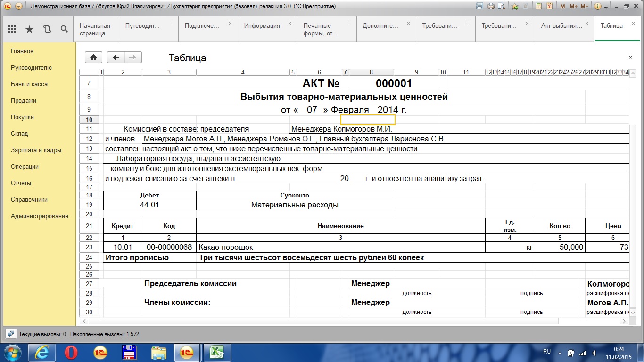This screenshot has width=644, height=362.
Task: Open the Банк и касса section
Action: tap(29, 84)
